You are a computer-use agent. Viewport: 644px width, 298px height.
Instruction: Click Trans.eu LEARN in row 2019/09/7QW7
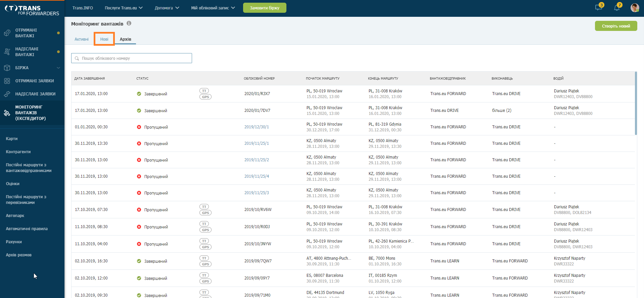[x=445, y=261]
